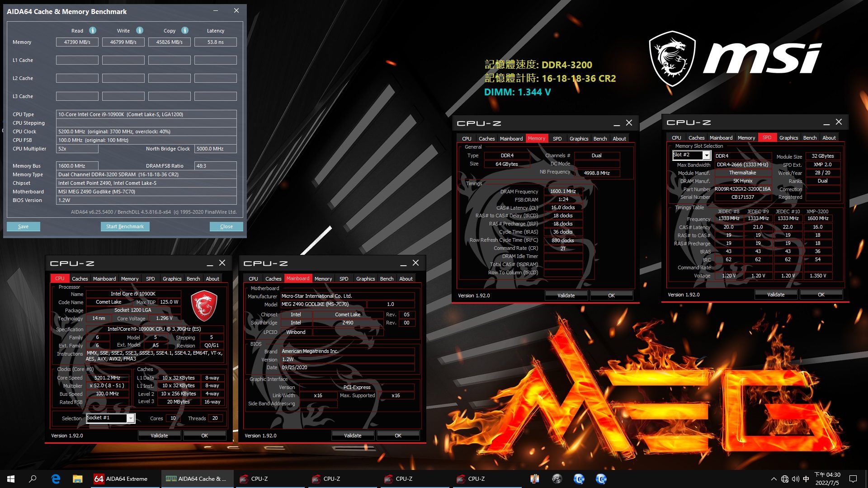Open File Explorer from the taskbar
The width and height of the screenshot is (868, 488).
click(x=78, y=479)
